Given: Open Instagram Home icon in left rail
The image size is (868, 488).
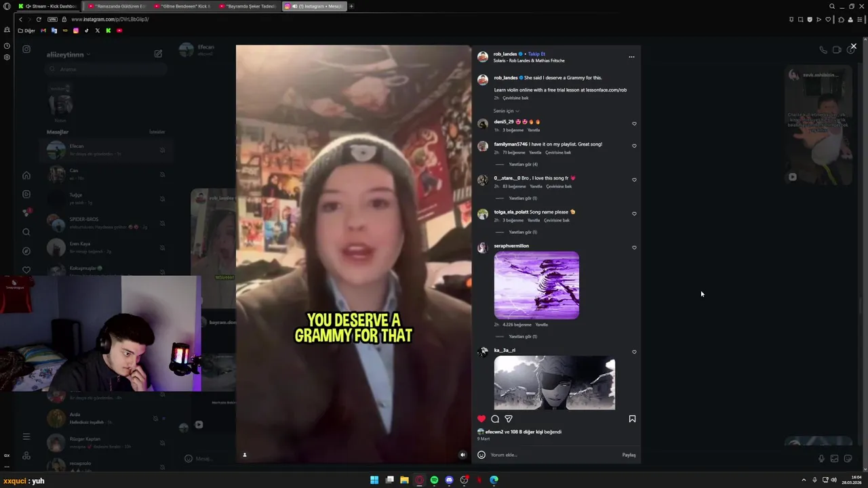Looking at the screenshot, I should [26, 176].
